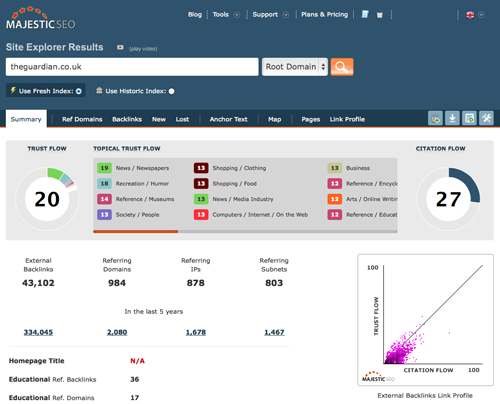
Task: Open the document icon in the top navigation
Action: [365, 14]
